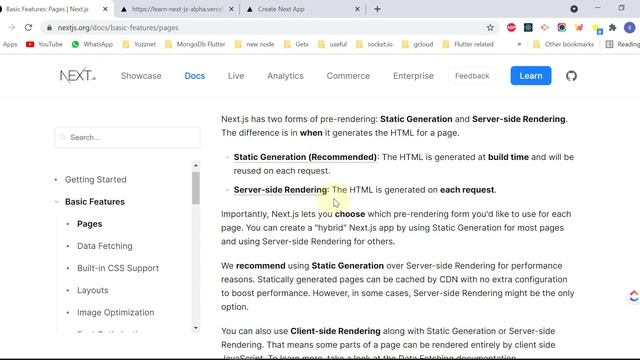Open Showcase in the site navigation
The width and height of the screenshot is (640, 360).
pos(141,76)
